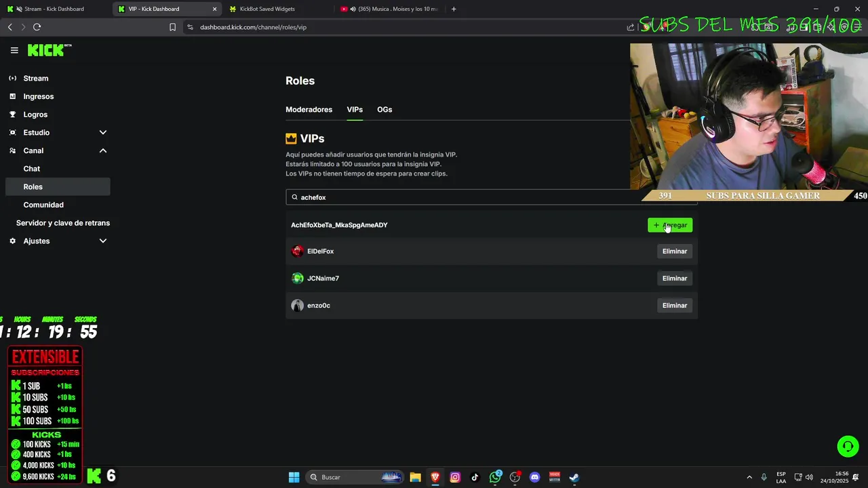Select the VIPs tab
868x488 pixels.
coord(355,109)
